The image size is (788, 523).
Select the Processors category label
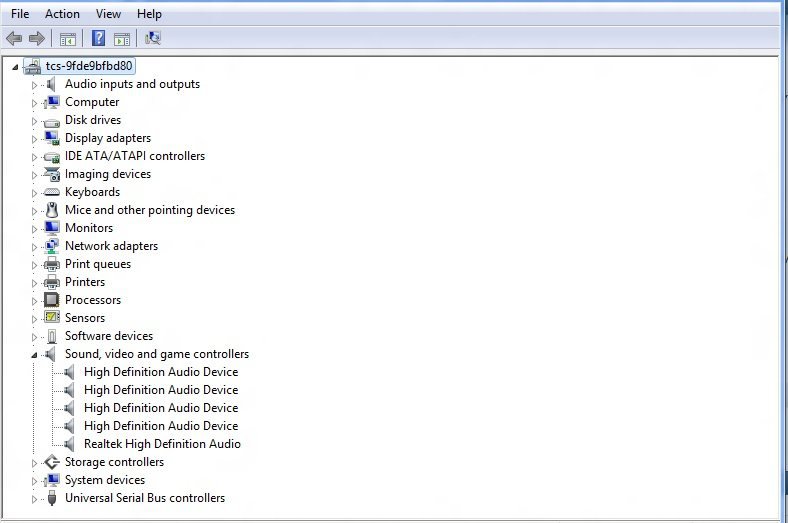pyautogui.click(x=93, y=300)
